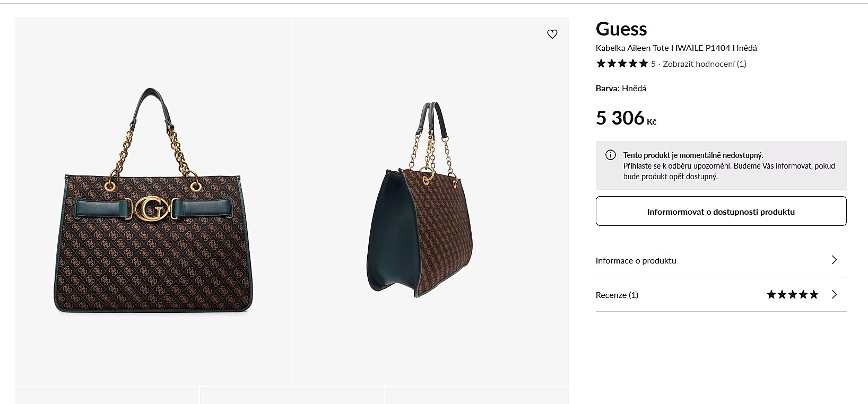
Task: Click the bottom-left partially visible image tile
Action: pyautogui.click(x=107, y=395)
